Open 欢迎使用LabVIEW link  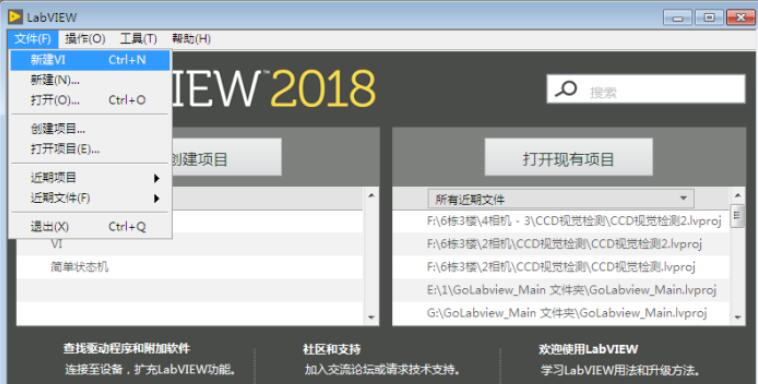click(588, 349)
